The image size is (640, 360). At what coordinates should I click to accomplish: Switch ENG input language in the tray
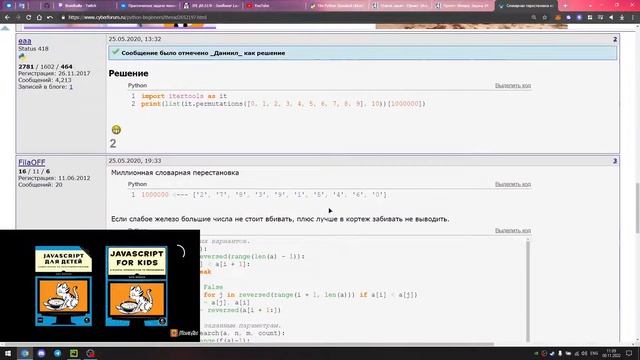pyautogui.click(x=594, y=353)
